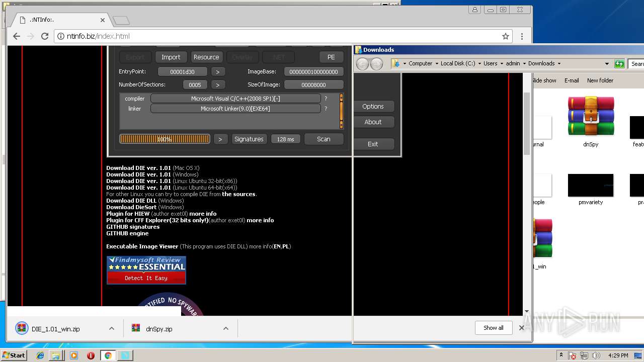Viewport: 644px width, 362px height.
Task: Click the Signatures button in DIE image
Action: (x=249, y=139)
